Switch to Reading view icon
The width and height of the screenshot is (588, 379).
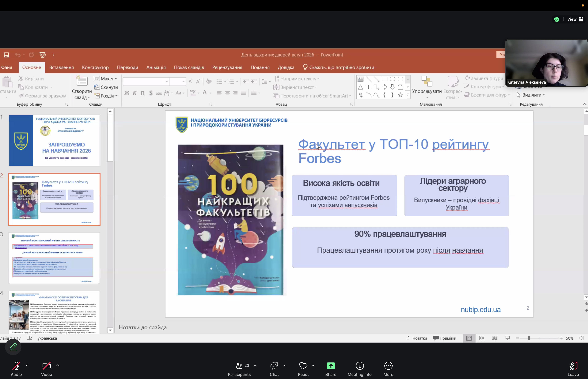coord(494,338)
